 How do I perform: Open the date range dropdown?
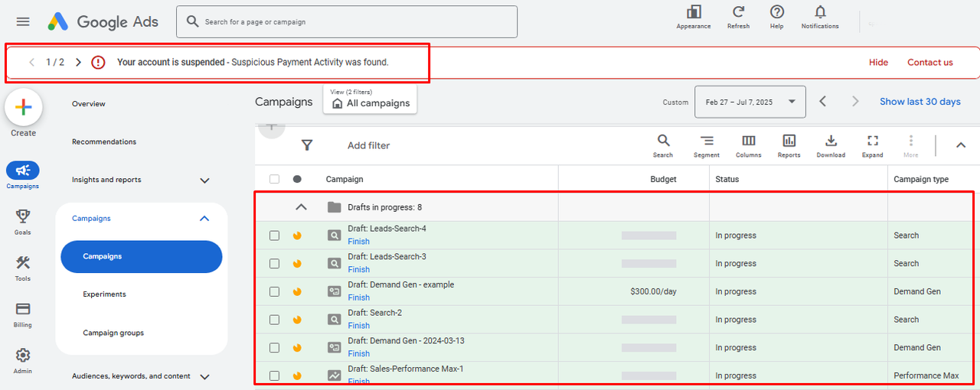[750, 102]
